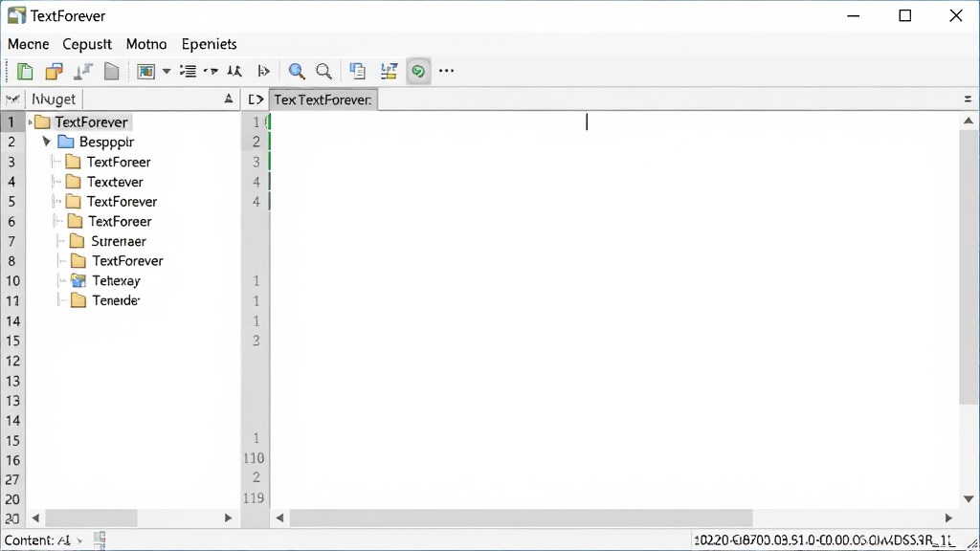Screen dimensions: 980x551
Task: Select the Texctever folder
Action: 104,182
